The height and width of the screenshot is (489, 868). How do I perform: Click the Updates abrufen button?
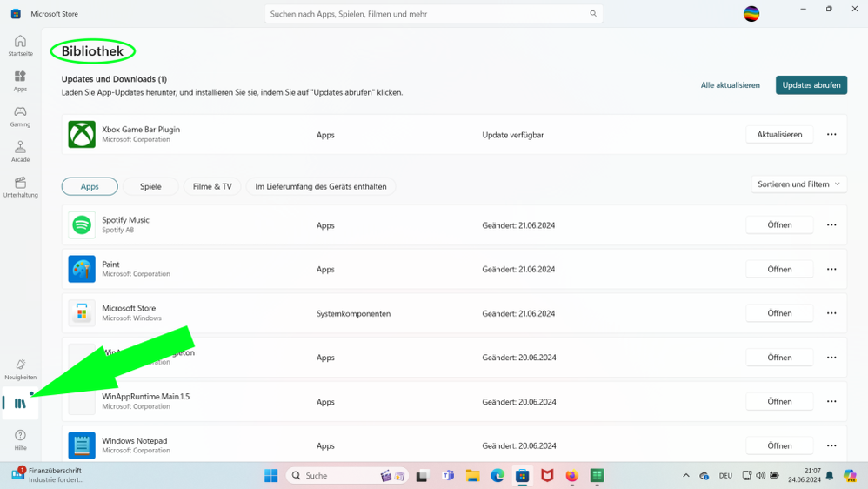[811, 85]
